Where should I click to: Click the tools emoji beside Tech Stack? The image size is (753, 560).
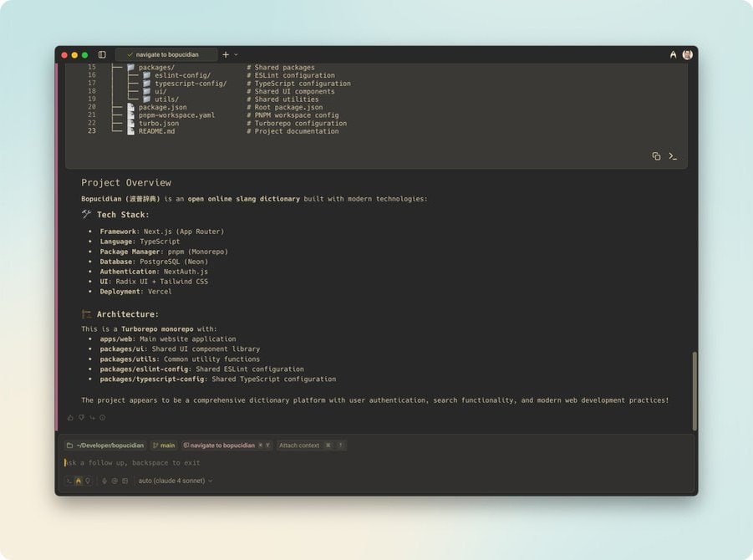click(86, 214)
